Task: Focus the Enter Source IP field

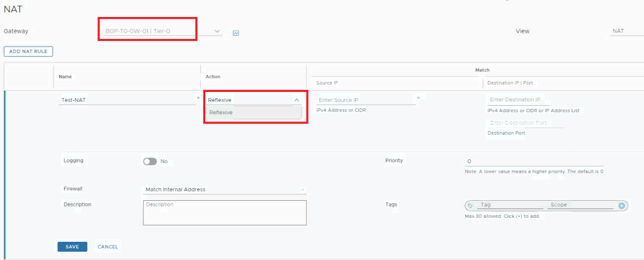Action: pos(365,100)
